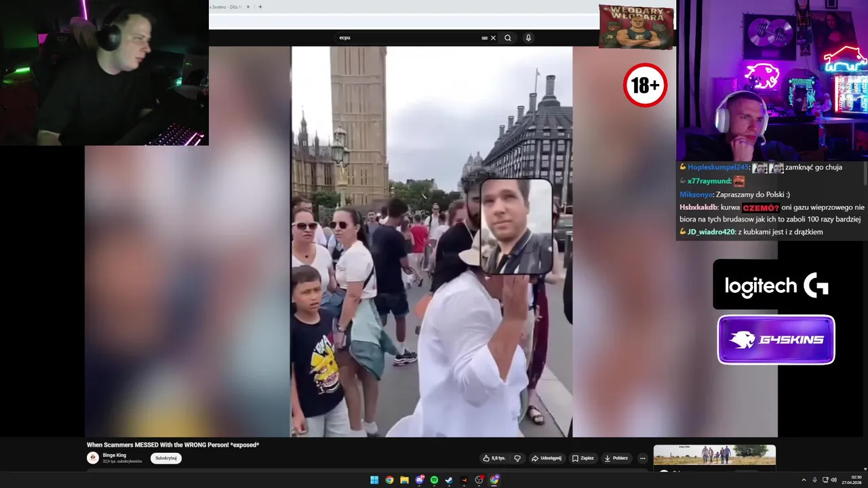868x488 pixels.
Task: Open volume control from the tray speaker icon
Action: pyautogui.click(x=833, y=480)
